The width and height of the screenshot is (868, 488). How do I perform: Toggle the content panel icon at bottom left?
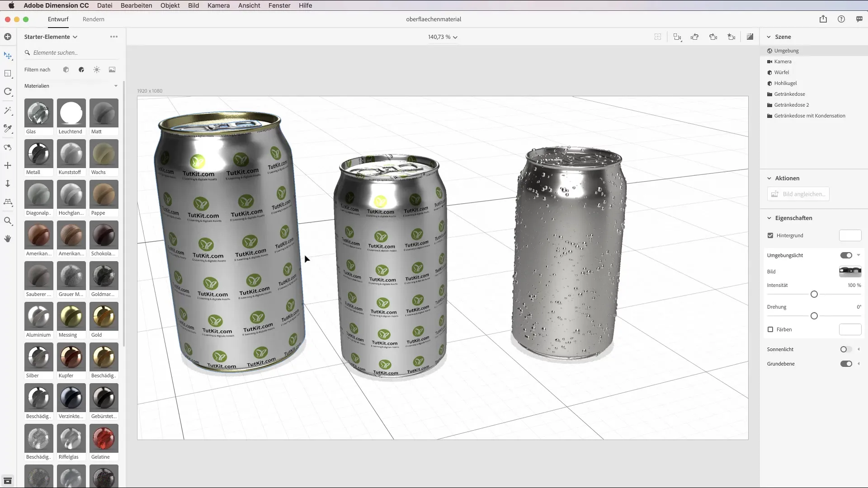point(8,481)
